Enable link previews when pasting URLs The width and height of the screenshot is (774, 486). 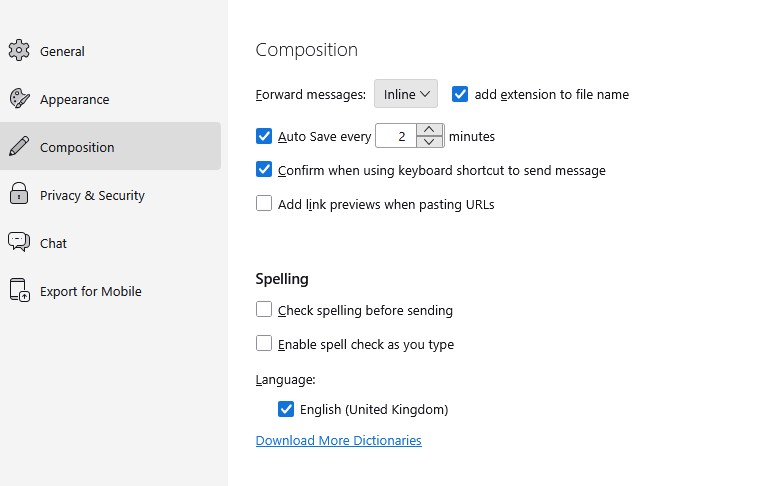pos(264,204)
